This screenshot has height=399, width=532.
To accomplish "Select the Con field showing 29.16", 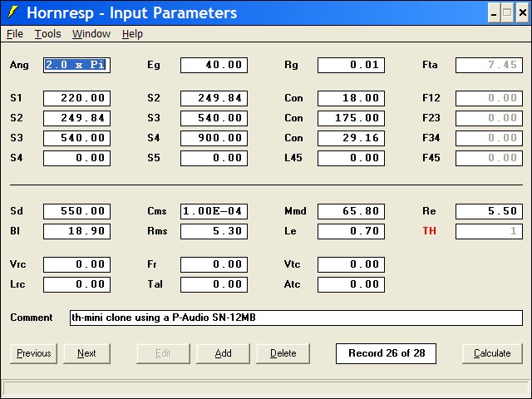I will click(351, 138).
